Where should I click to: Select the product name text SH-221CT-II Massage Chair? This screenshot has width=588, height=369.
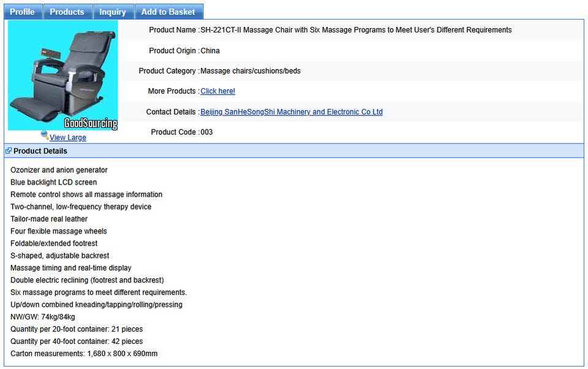(x=356, y=30)
